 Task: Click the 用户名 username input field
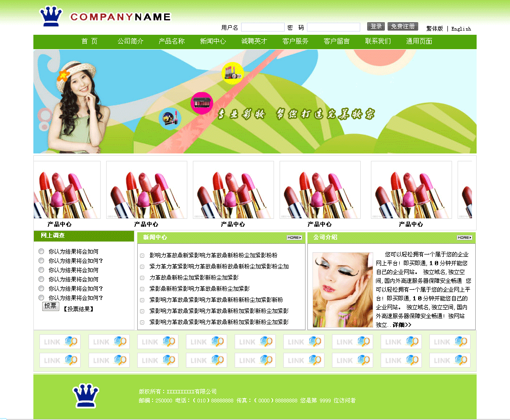[262, 27]
